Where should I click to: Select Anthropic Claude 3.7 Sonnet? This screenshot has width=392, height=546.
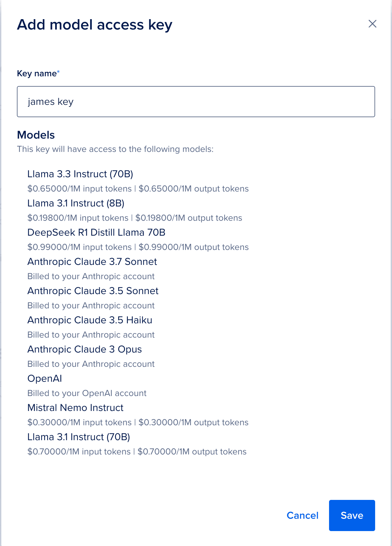pos(92,262)
